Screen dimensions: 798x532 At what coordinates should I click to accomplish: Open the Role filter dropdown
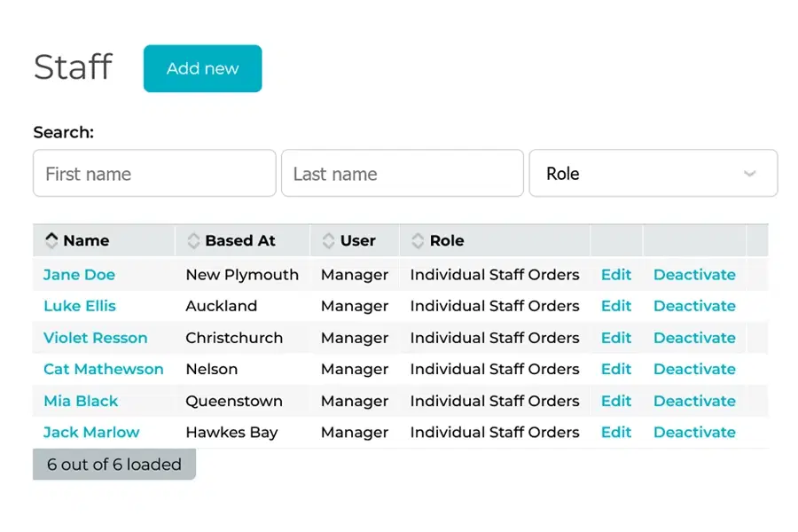[653, 174]
